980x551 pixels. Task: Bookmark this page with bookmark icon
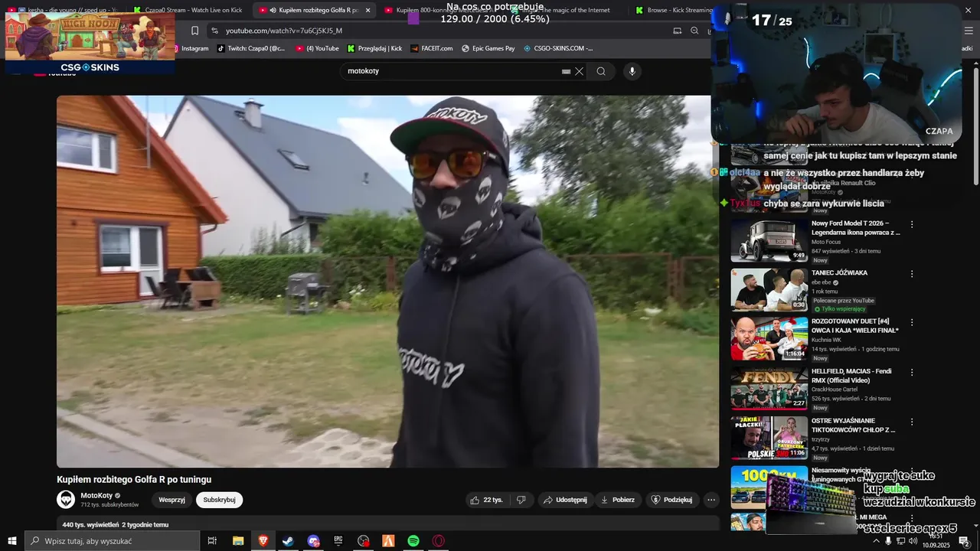[194, 31]
